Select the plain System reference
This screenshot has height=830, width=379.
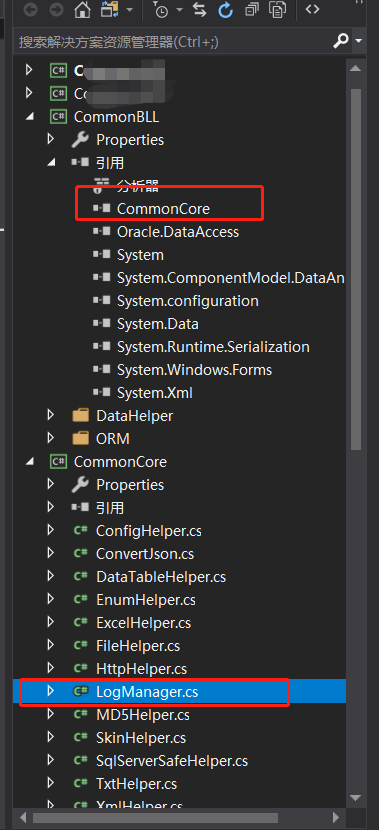140,255
